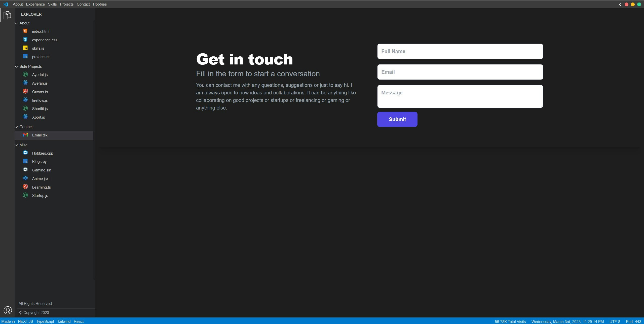The width and height of the screenshot is (644, 324).
Task: Open the Hobbies.cpp file
Action: click(54, 153)
